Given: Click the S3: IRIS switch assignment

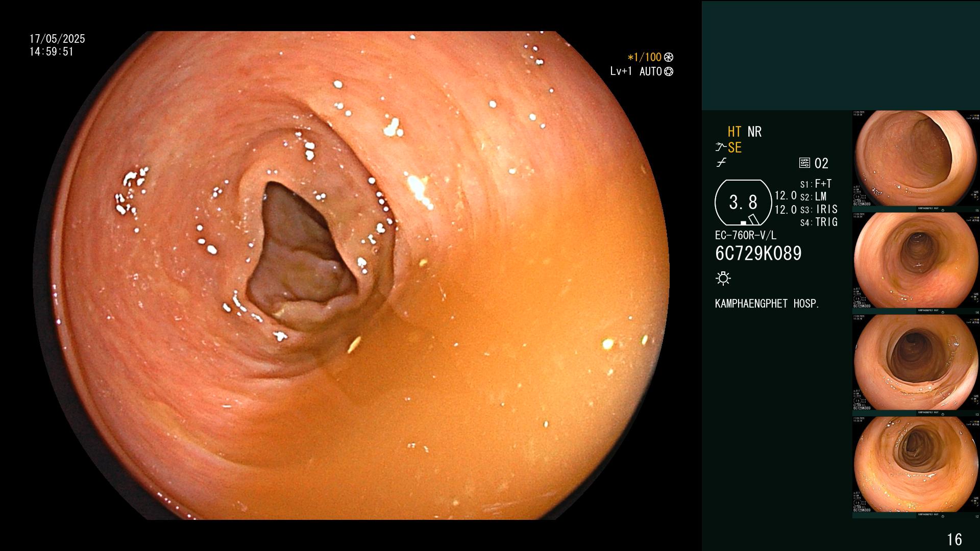Looking at the screenshot, I should pyautogui.click(x=819, y=209).
